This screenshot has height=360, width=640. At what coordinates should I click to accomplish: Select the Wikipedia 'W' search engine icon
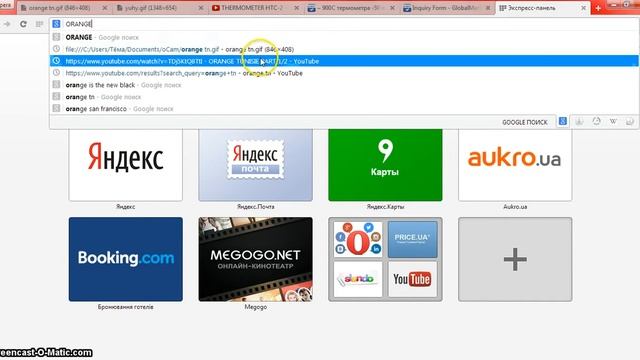click(x=613, y=121)
